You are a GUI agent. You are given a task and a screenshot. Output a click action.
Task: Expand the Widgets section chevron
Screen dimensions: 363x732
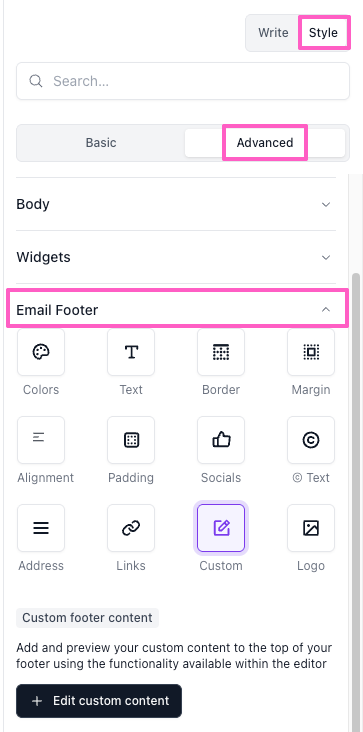coord(326,257)
